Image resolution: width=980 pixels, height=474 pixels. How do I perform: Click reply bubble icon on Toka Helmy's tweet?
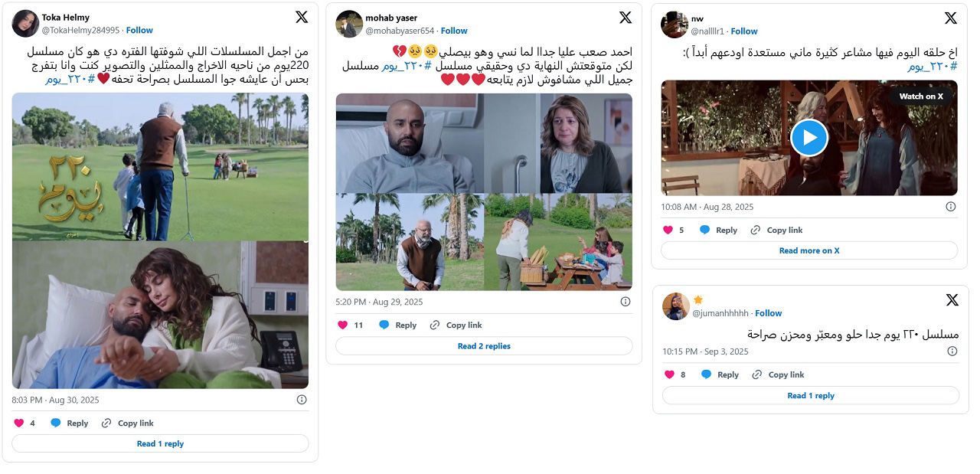click(x=56, y=423)
